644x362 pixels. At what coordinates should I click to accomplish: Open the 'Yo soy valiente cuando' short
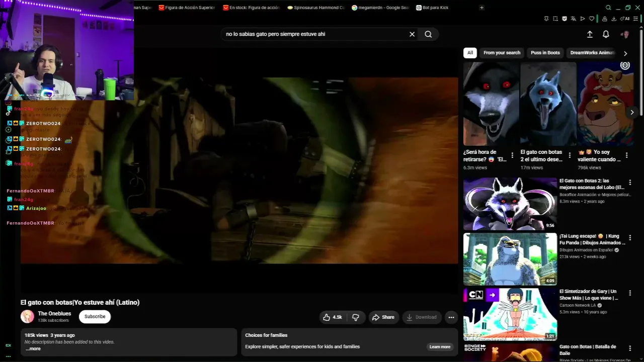click(x=605, y=104)
